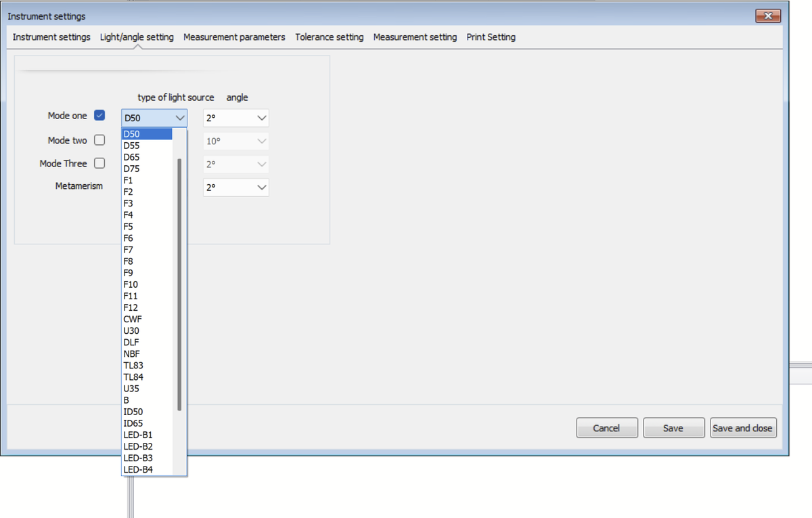
Task: Click the Cancel button
Action: click(606, 428)
